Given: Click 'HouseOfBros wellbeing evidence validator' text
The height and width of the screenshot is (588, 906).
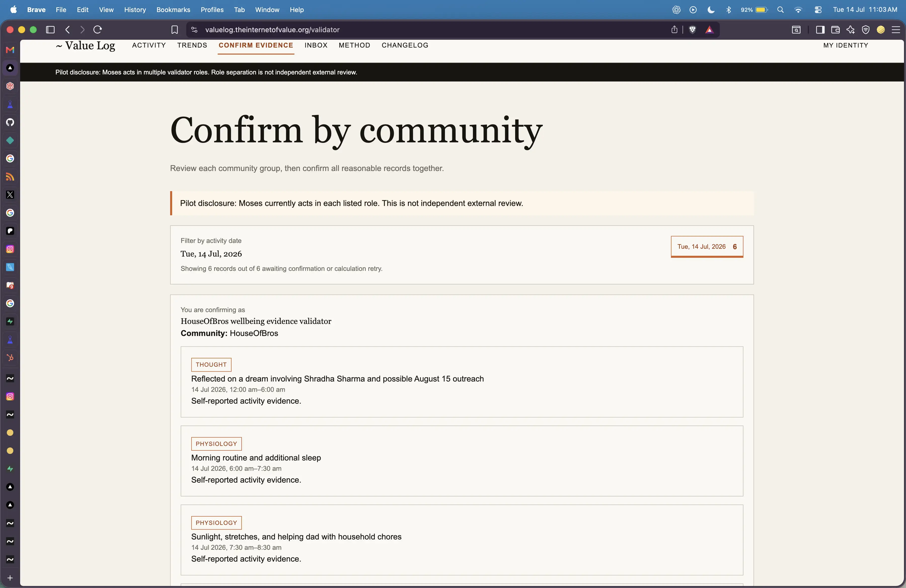Looking at the screenshot, I should (x=256, y=321).
